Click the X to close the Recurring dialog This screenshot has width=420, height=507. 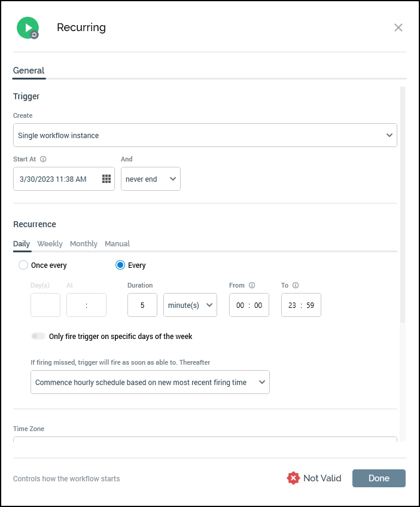tap(398, 28)
